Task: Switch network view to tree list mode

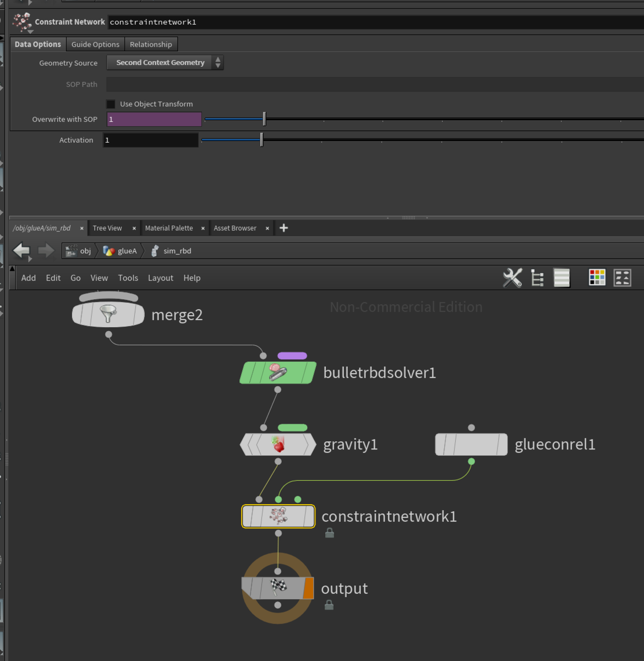Action: 537,278
